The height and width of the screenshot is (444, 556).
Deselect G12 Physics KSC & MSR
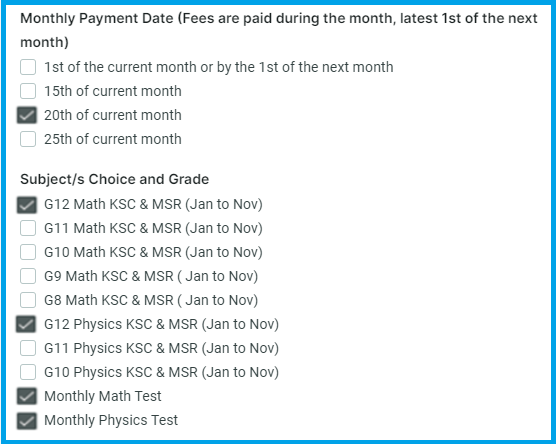click(x=26, y=324)
